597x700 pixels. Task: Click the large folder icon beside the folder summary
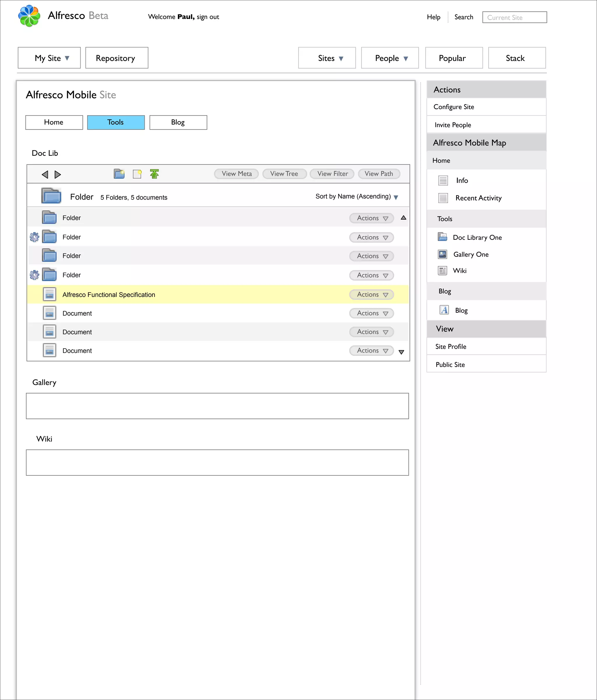pos(51,196)
